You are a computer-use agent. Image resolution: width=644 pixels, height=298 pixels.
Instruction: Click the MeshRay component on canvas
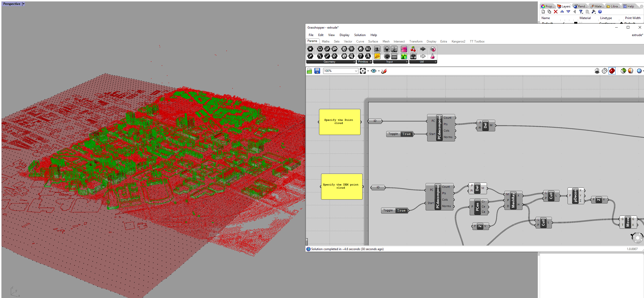pyautogui.click(x=513, y=200)
